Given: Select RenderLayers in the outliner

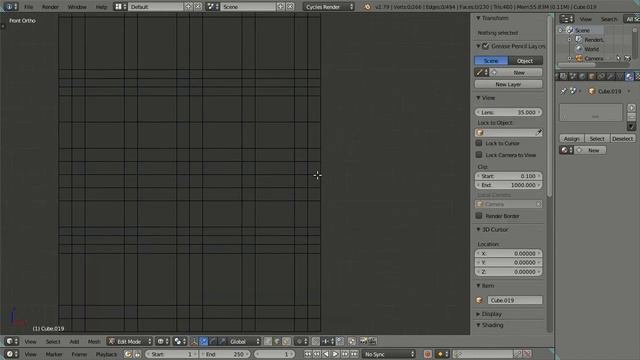Looking at the screenshot, I should [x=594, y=40].
